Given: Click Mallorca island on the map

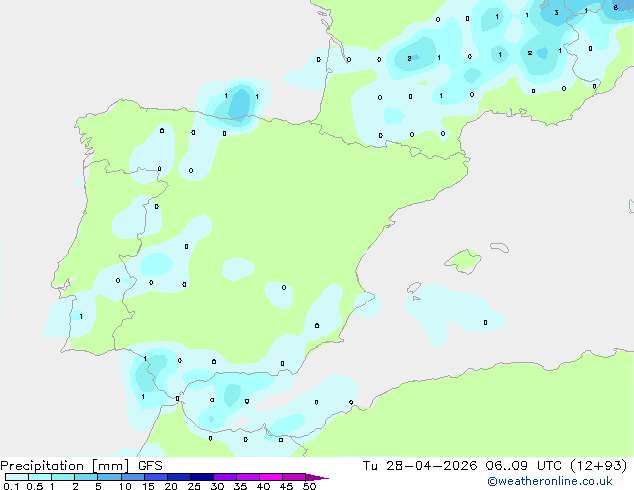Looking at the screenshot, I should coord(463,261).
